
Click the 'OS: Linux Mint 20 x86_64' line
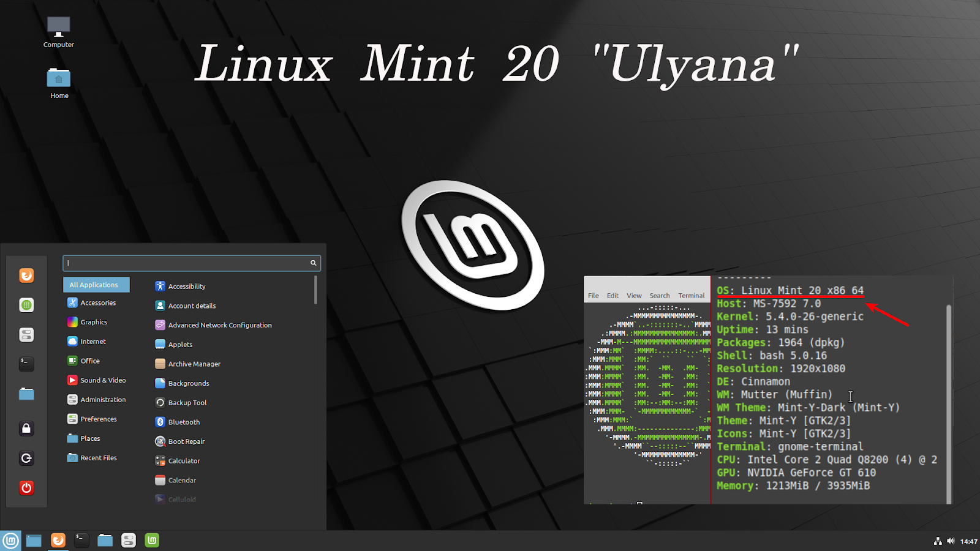[790, 291]
